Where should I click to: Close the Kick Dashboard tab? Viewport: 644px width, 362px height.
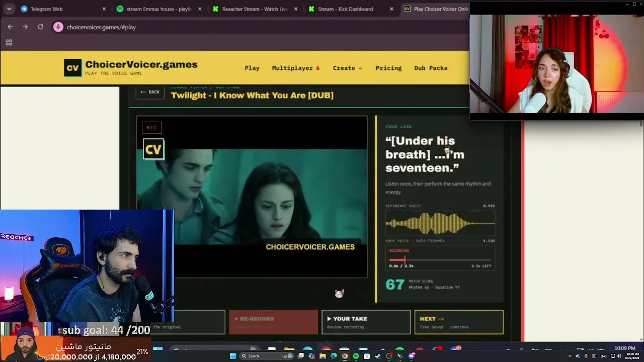click(x=392, y=9)
